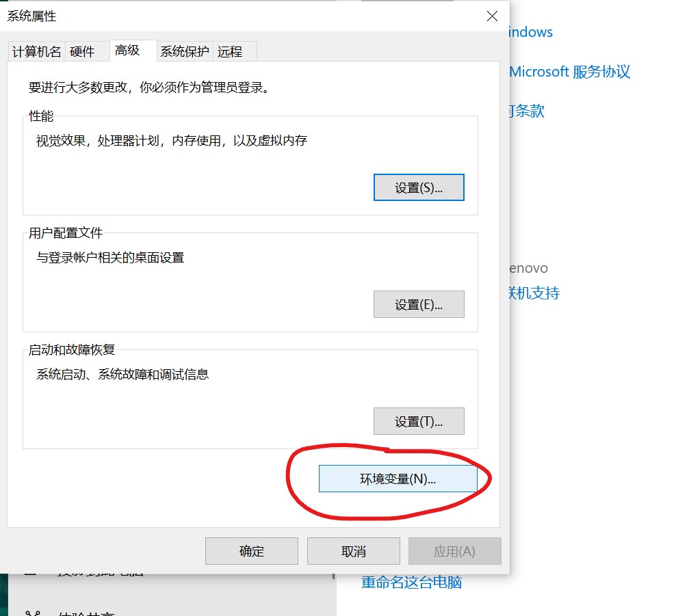Open 设置(E)... for 用户配置文件
Screen dimensions: 676x616
(x=419, y=304)
